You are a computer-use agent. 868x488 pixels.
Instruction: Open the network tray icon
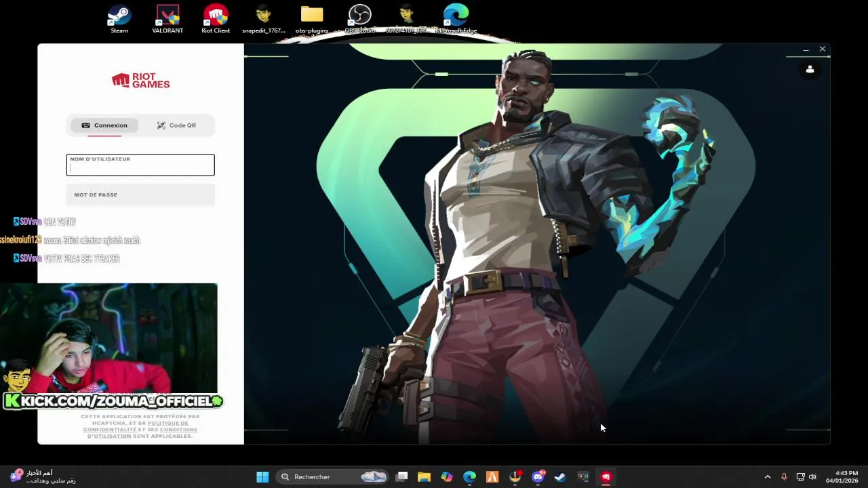pyautogui.click(x=800, y=476)
